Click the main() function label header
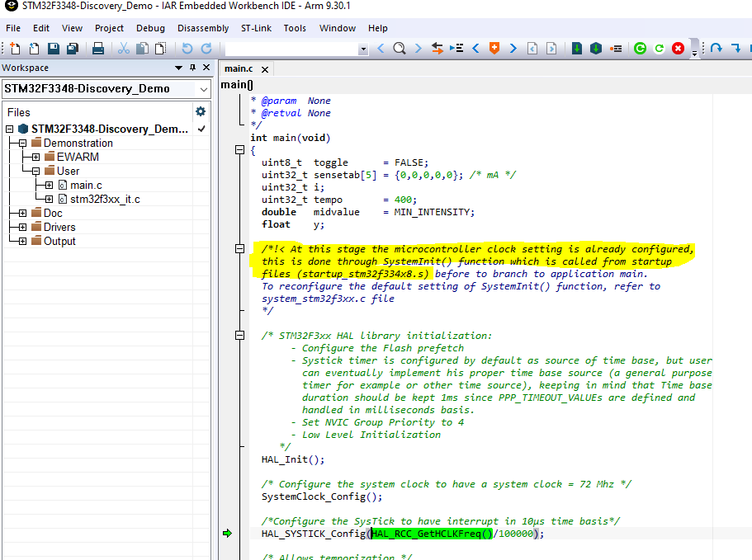 pos(236,85)
